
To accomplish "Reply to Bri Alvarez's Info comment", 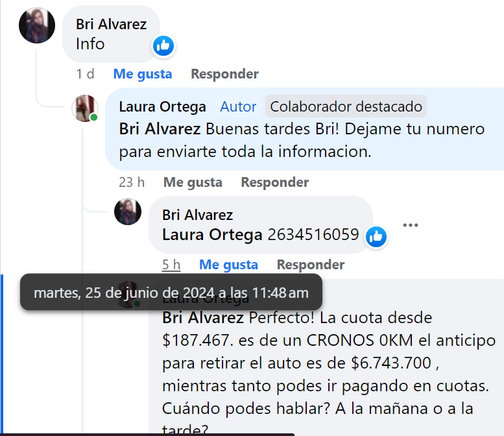I will pyautogui.click(x=224, y=74).
